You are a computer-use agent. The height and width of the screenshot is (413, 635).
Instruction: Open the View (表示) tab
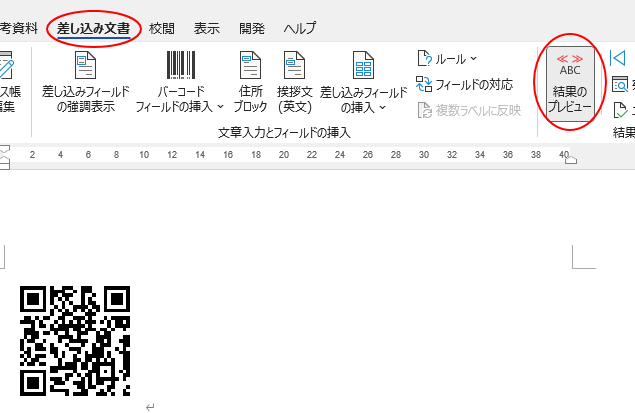(x=207, y=29)
